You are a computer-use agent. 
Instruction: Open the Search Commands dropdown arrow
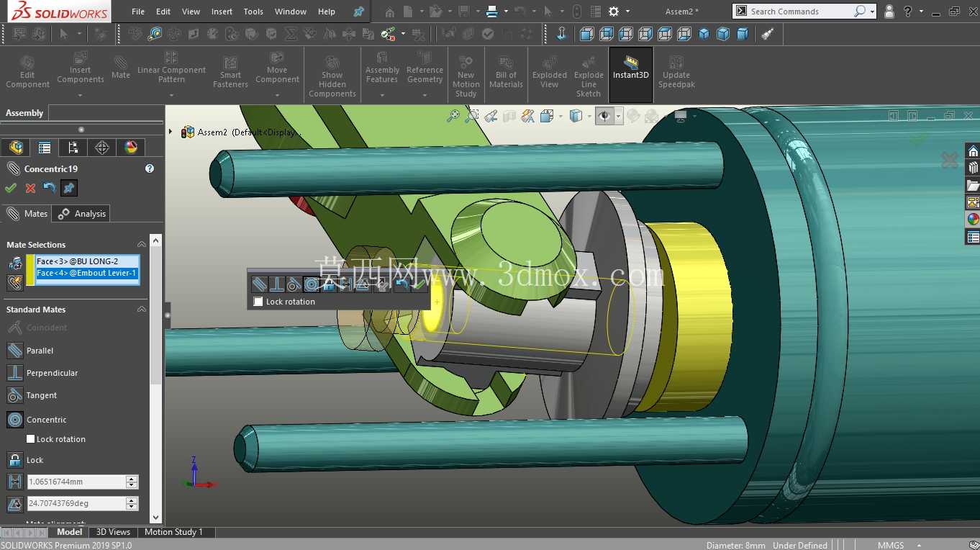[872, 12]
